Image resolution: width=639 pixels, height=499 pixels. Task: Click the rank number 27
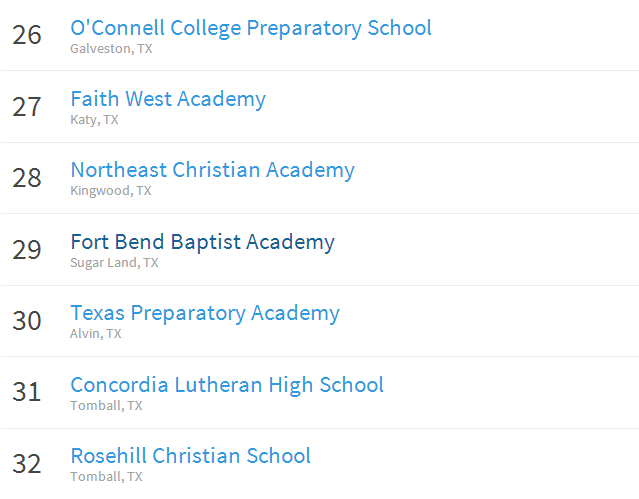(27, 107)
